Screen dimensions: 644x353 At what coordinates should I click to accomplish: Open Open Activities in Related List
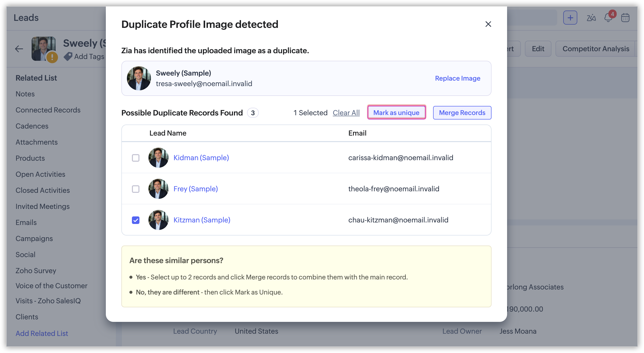[40, 174]
